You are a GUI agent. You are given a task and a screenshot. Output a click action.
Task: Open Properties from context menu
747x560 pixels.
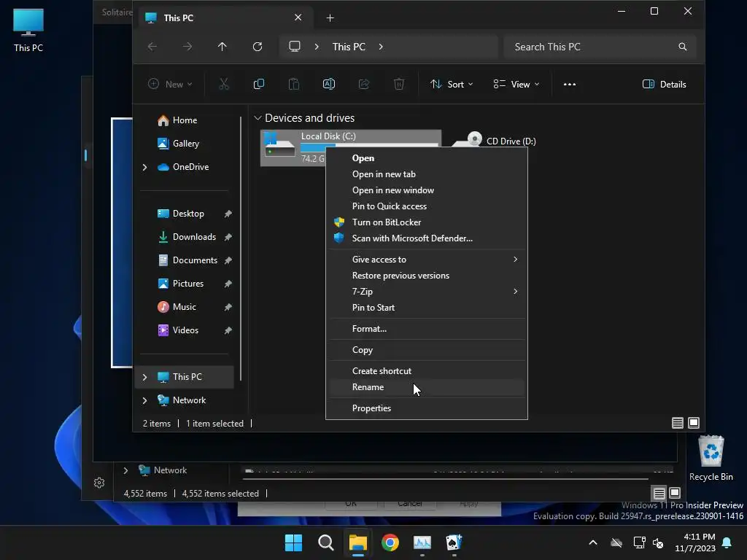click(426, 408)
